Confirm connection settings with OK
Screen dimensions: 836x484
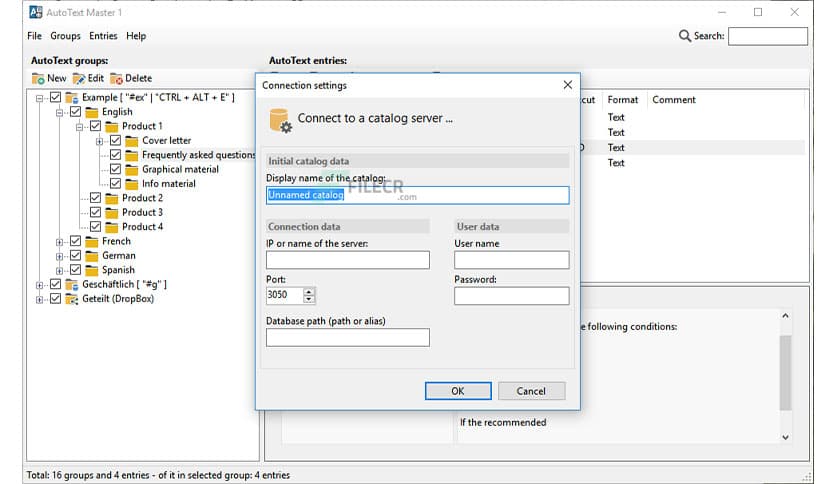458,391
